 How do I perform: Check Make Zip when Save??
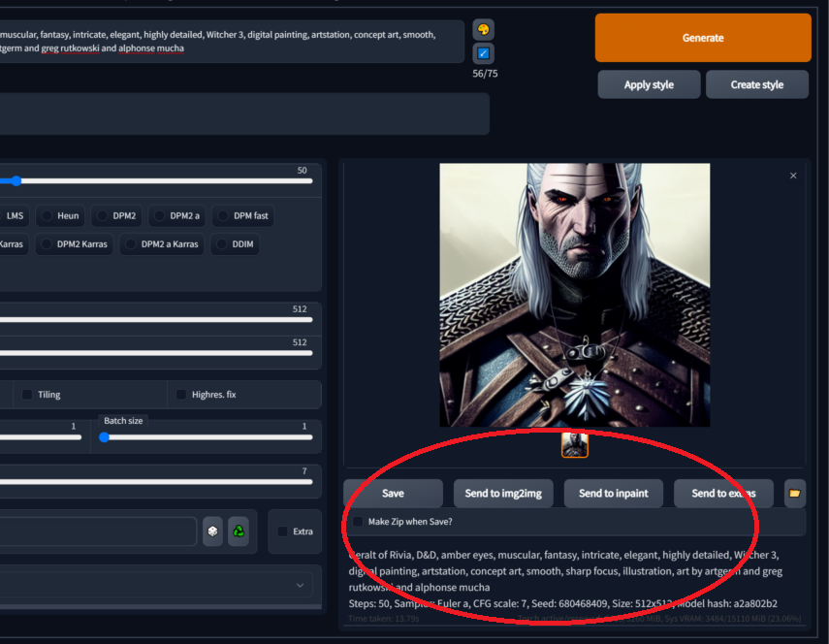(x=357, y=521)
